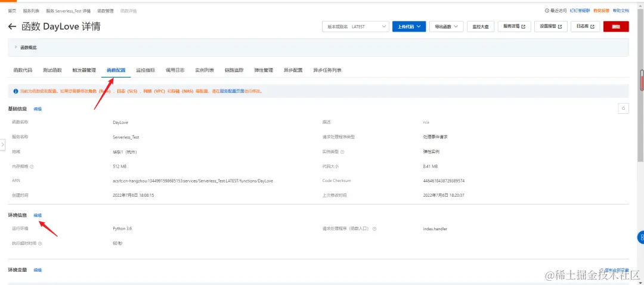
Task: Switch to the 异步任务列表 tab
Action: [327, 70]
